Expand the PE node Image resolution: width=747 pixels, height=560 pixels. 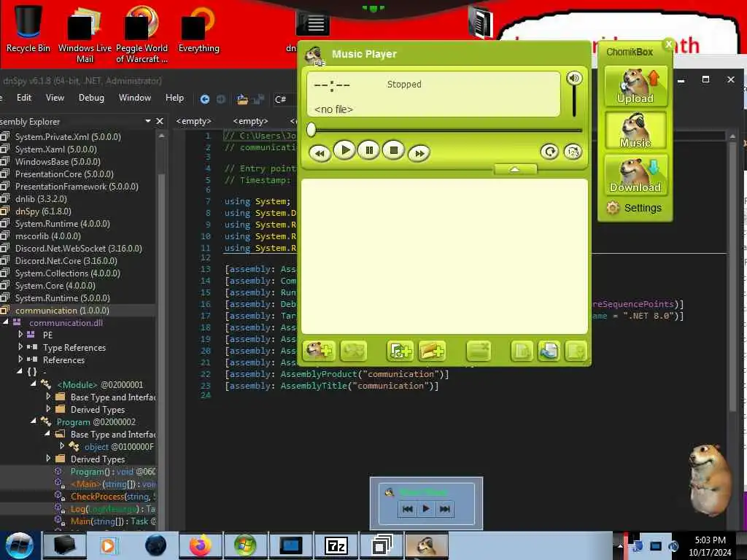coord(20,335)
